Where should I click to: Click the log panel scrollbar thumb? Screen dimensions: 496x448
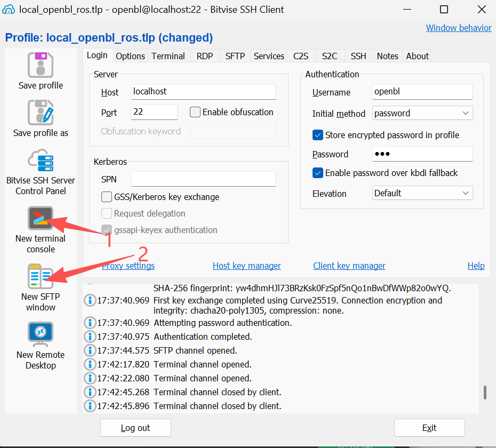[x=485, y=392]
